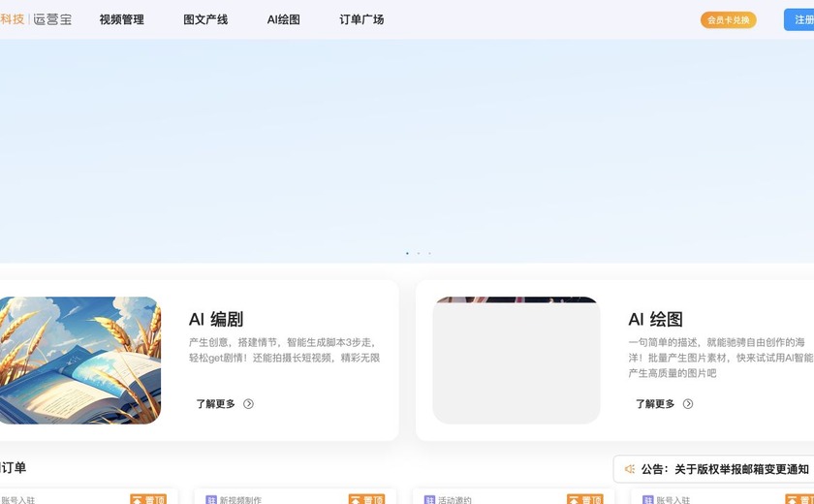Click the 会员卡兑换 button
Image resolution: width=814 pixels, height=504 pixels.
729,19
